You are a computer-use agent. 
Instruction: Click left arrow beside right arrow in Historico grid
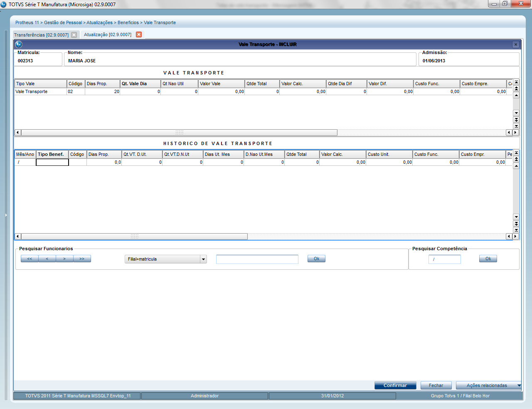(509, 237)
